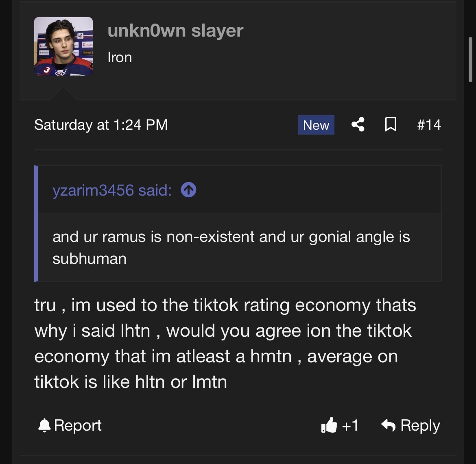
Task: Click the post body about tiktok rating economy
Action: click(x=225, y=343)
